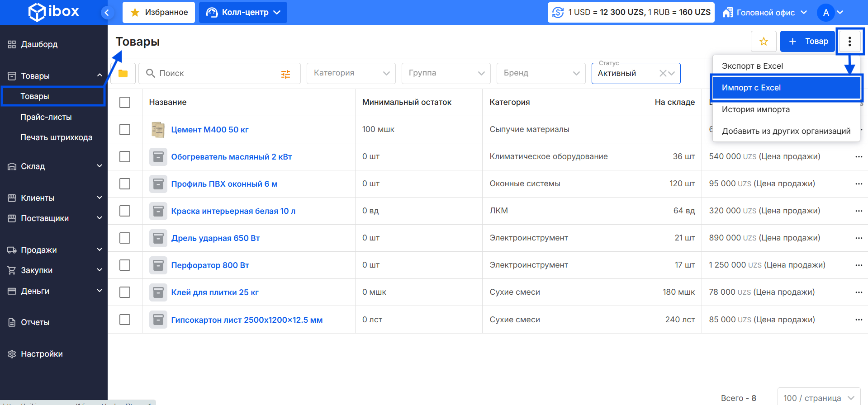Click the three-dot more options button
The height and width of the screenshot is (405, 868).
pos(849,42)
